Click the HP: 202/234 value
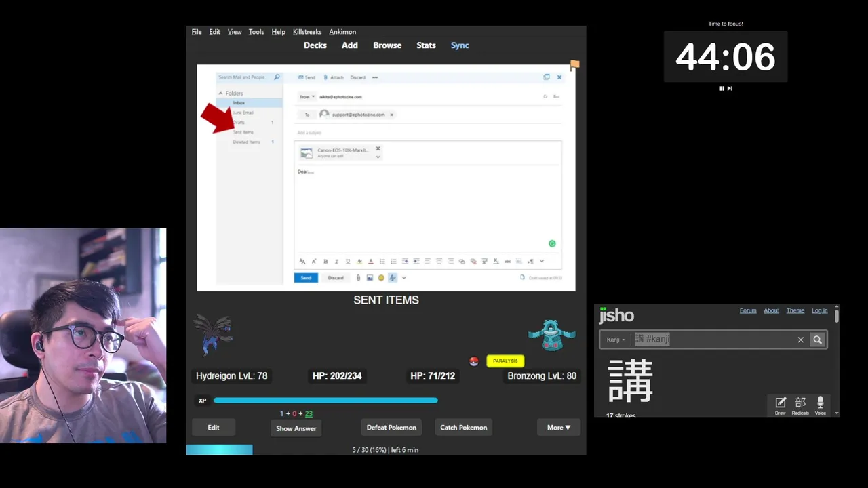 pos(337,375)
